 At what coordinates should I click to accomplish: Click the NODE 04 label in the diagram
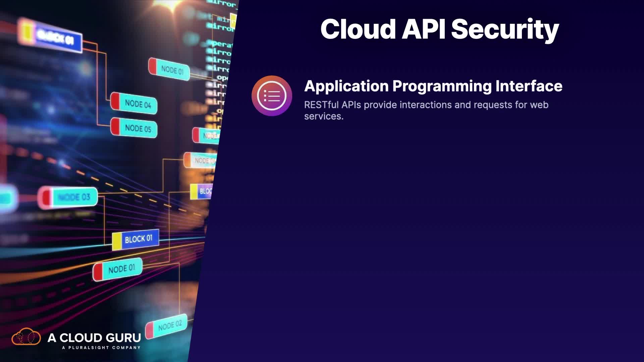138,104
